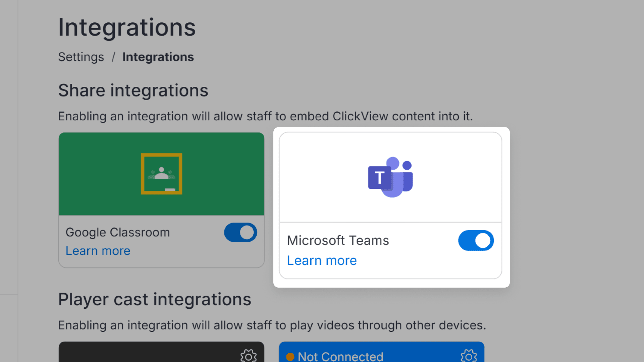Viewport: 644px width, 362px height.
Task: Click the ClickView embed description text
Action: coord(265,116)
